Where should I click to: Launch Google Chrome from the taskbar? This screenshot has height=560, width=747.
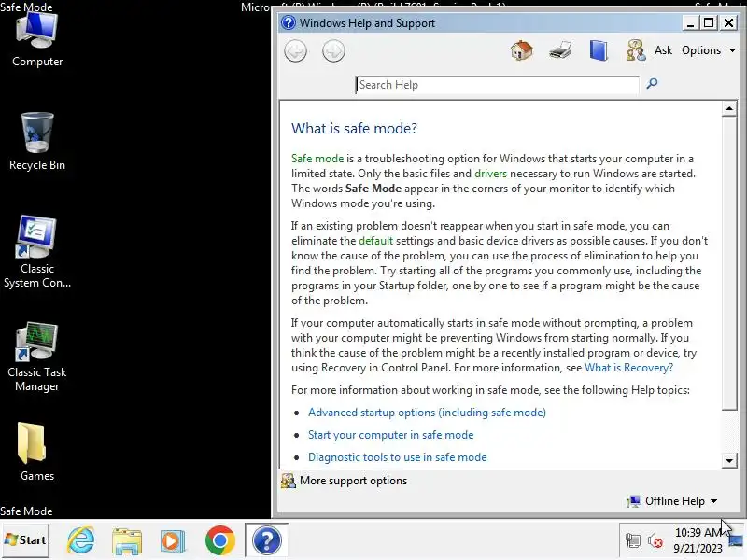pyautogui.click(x=219, y=541)
